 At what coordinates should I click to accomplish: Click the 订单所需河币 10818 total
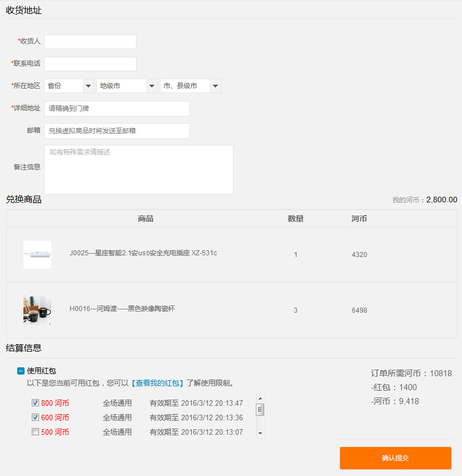(411, 373)
